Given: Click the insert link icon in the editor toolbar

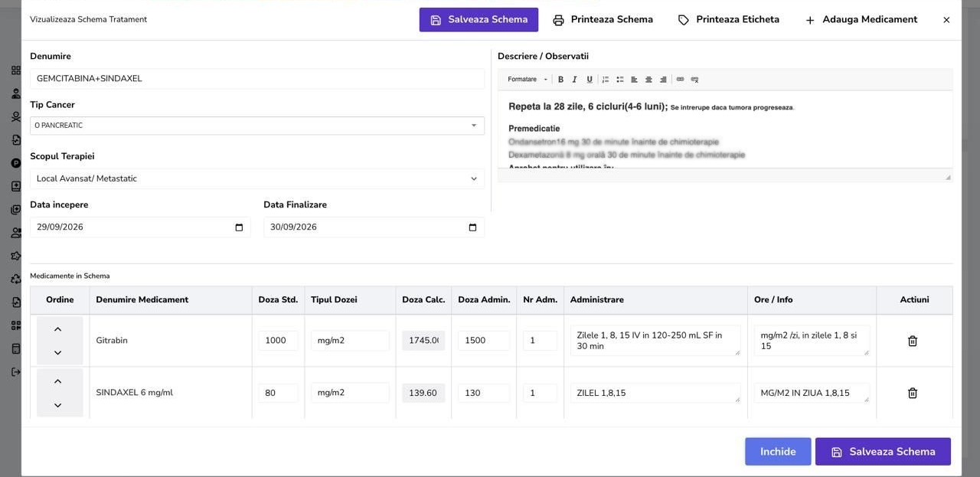Looking at the screenshot, I should (x=680, y=80).
